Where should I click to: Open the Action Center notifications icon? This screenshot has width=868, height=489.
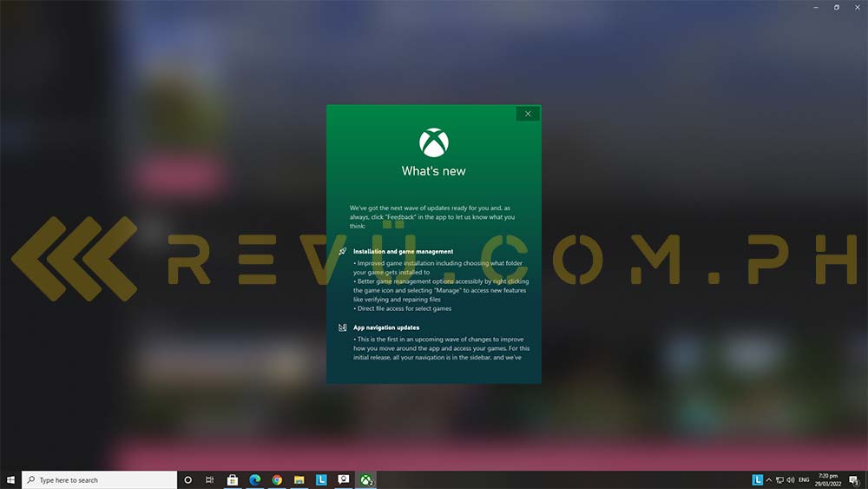point(855,480)
